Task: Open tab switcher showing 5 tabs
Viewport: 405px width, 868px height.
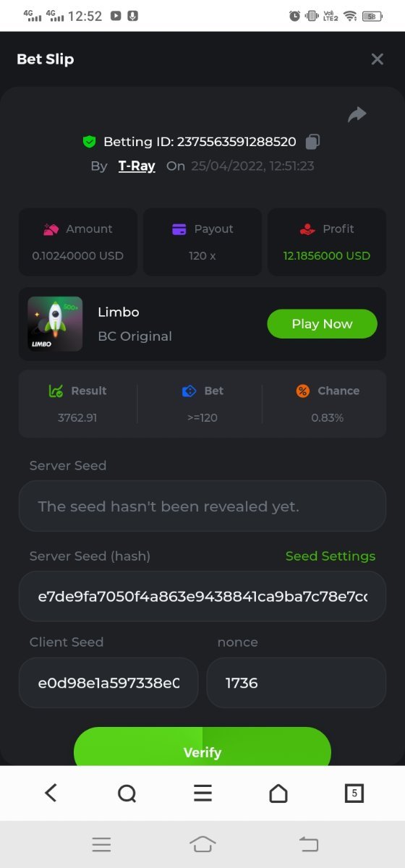Action: point(354,793)
